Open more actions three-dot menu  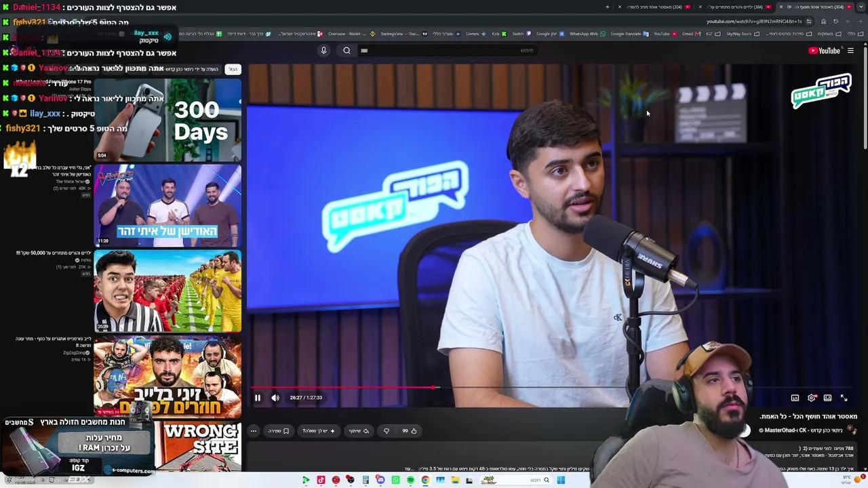coord(254,431)
